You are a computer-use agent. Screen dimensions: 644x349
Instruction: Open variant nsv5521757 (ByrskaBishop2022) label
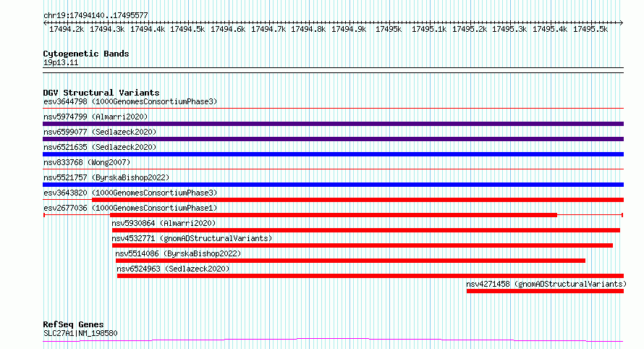coord(106,177)
